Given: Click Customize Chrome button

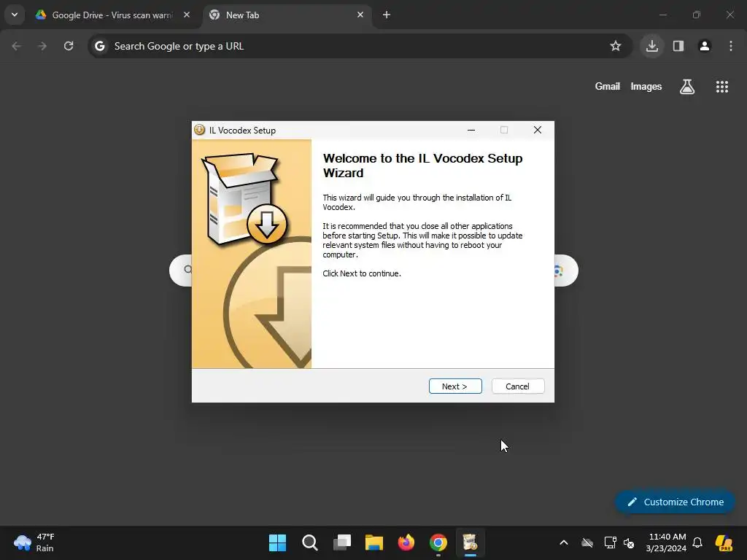Looking at the screenshot, I should (x=675, y=502).
